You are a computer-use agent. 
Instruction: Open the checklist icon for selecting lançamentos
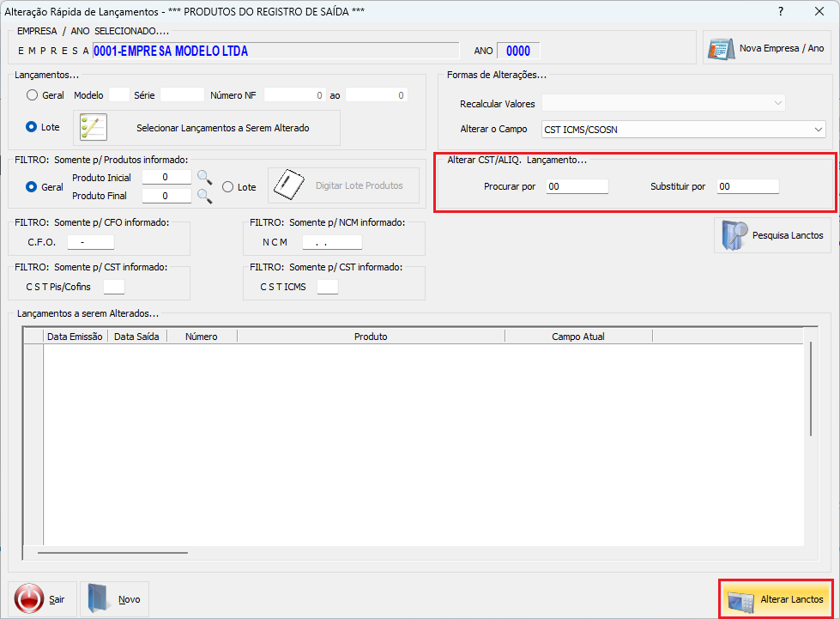click(x=94, y=128)
